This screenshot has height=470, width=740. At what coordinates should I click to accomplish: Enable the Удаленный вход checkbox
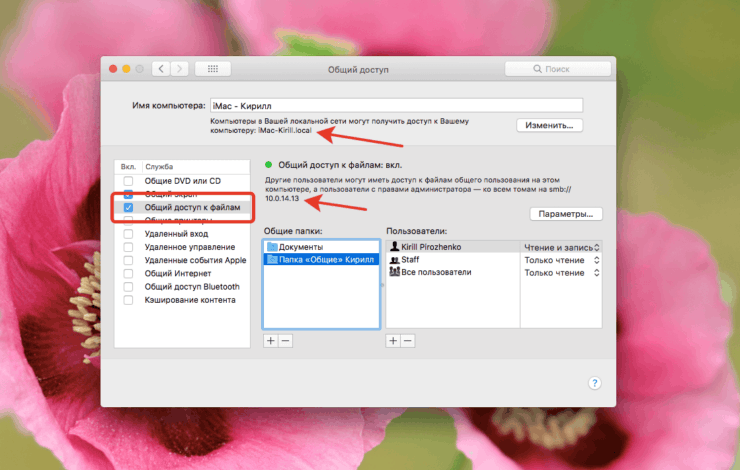pyautogui.click(x=128, y=233)
